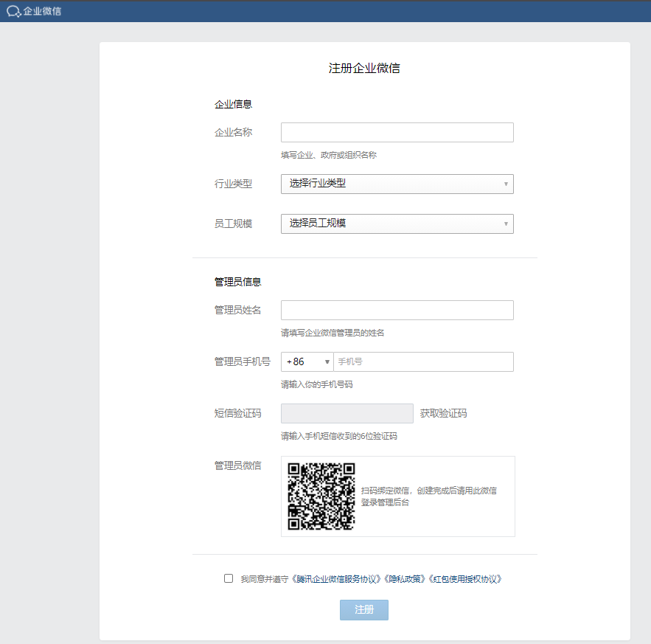Focus the 企业名称 input field
This screenshot has height=644, width=651.
397,133
